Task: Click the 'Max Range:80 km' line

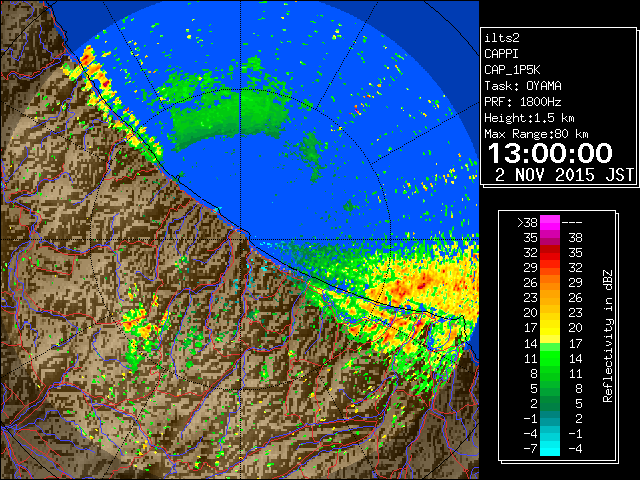Action: (536, 134)
